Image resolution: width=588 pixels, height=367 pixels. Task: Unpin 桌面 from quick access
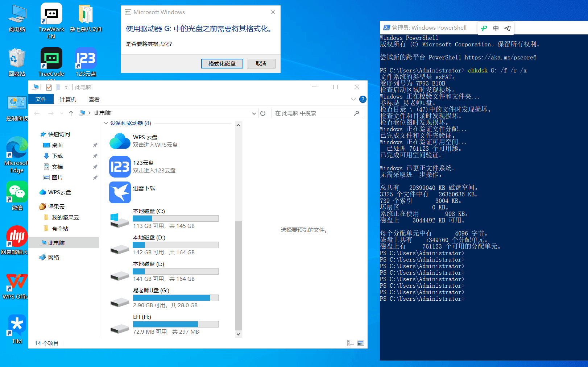pos(95,145)
